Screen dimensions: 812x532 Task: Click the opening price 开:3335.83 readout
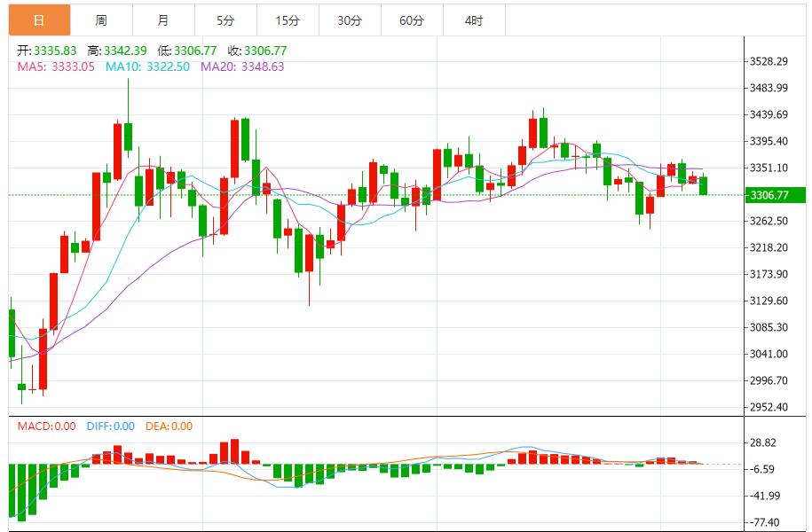pos(46,51)
